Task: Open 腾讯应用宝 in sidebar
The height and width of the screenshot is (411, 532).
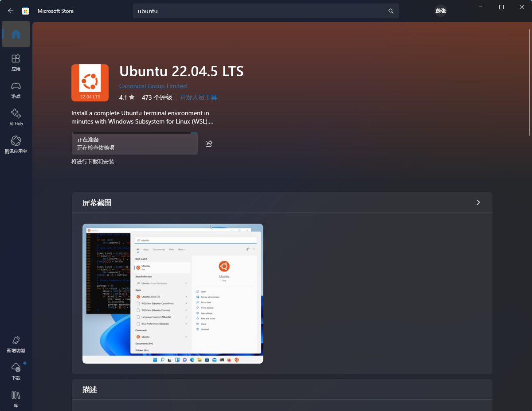Action: pyautogui.click(x=16, y=145)
